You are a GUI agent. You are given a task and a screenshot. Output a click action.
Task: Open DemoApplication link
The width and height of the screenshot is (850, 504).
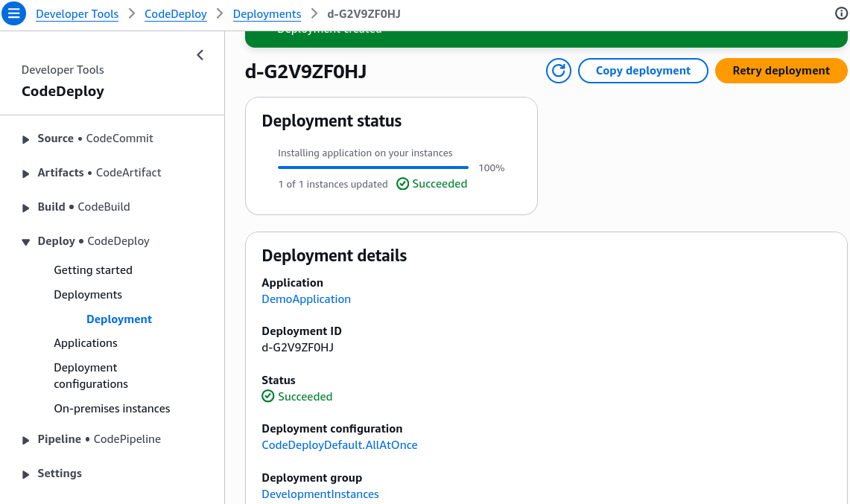(x=306, y=299)
